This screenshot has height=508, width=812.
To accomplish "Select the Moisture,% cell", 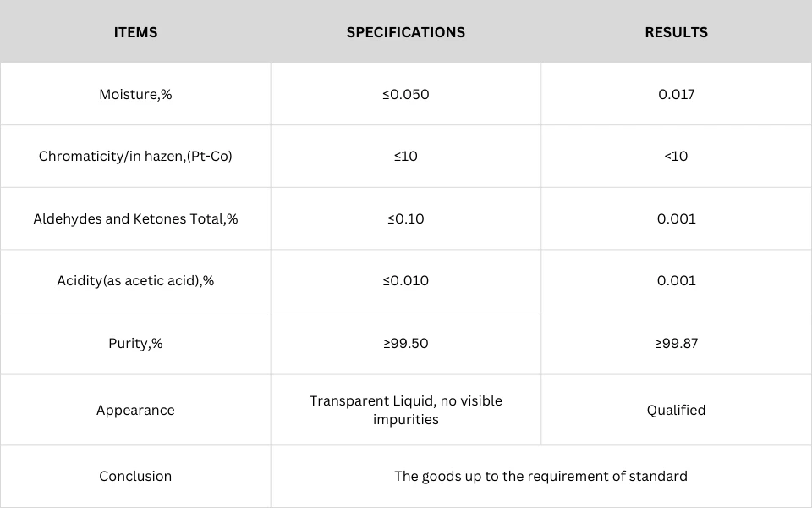I will [x=135, y=94].
